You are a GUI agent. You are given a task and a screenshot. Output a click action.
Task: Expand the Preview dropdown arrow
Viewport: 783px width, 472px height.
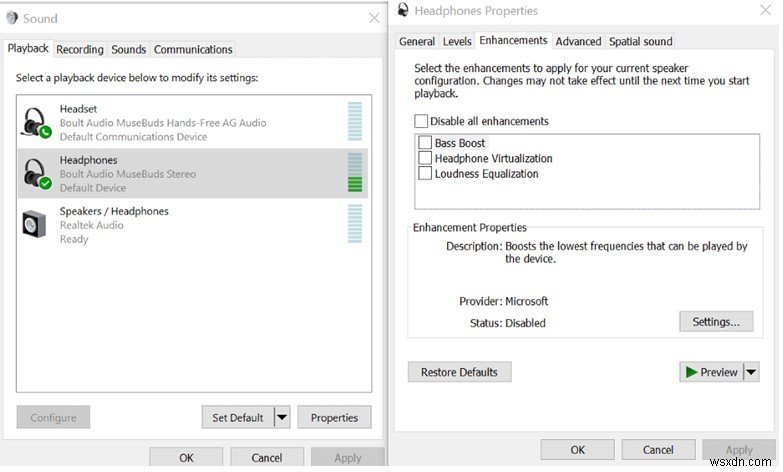(752, 372)
